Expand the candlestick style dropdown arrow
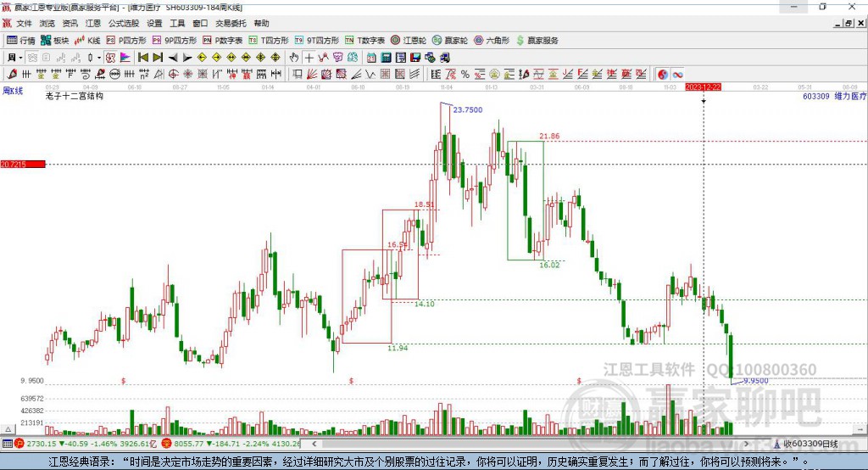868x470 pixels. pos(99,58)
